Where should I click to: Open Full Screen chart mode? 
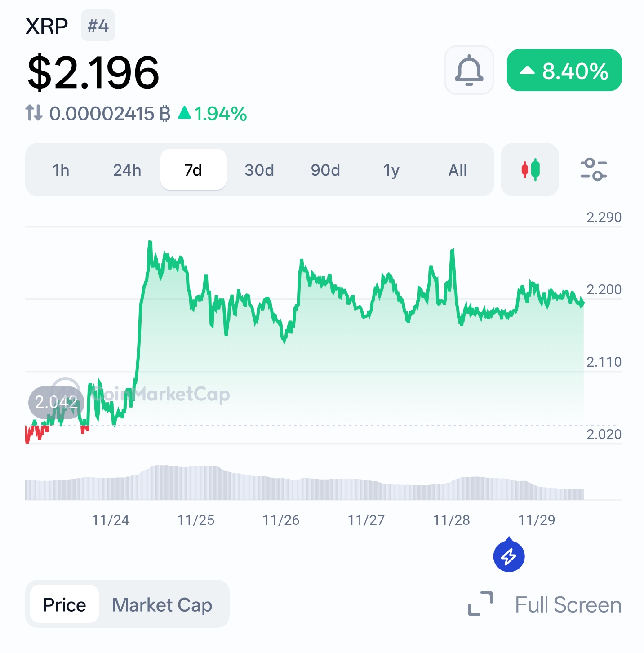tap(568, 604)
